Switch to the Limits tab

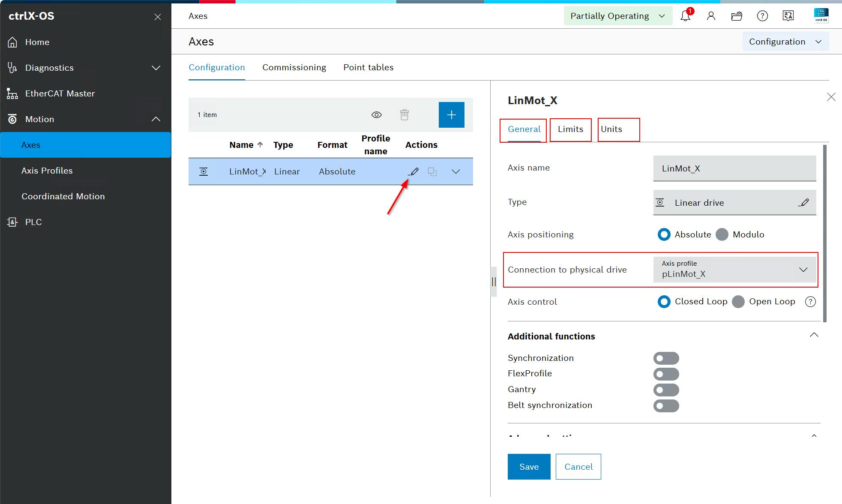tap(570, 129)
